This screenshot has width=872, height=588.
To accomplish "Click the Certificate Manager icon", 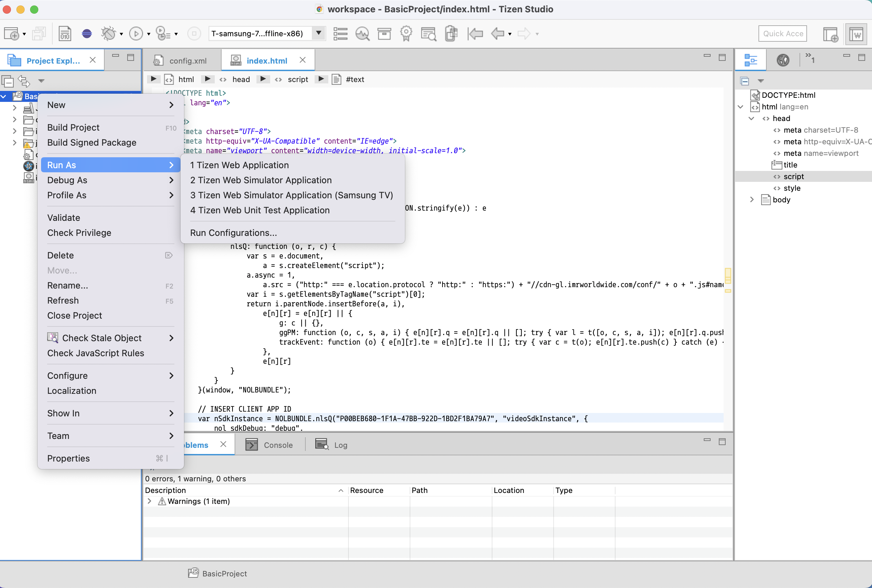I will coord(406,34).
